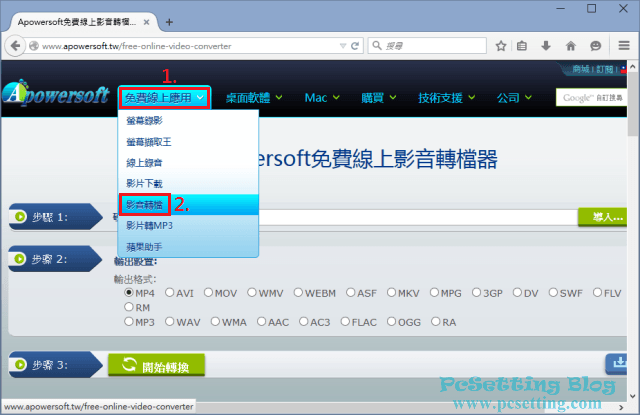Image resolution: width=640 pixels, height=415 pixels.
Task: Click the step 2 play icon
Action: click(20, 259)
